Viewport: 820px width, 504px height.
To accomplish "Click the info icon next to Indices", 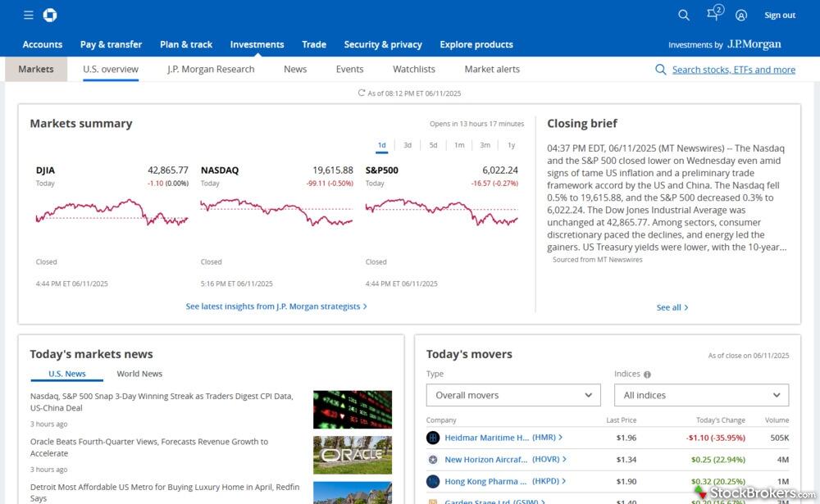I will point(647,375).
